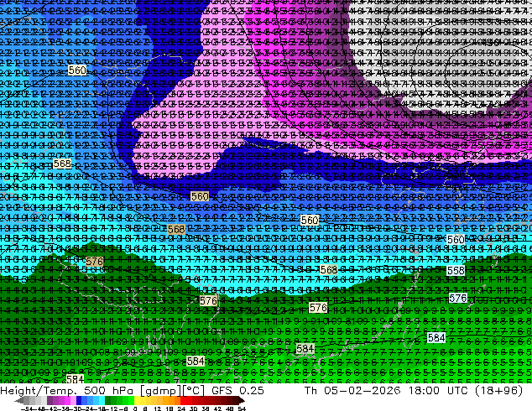Click the 'Th' weekday abbreviation
Screen dimensions: 532x411
point(310,391)
